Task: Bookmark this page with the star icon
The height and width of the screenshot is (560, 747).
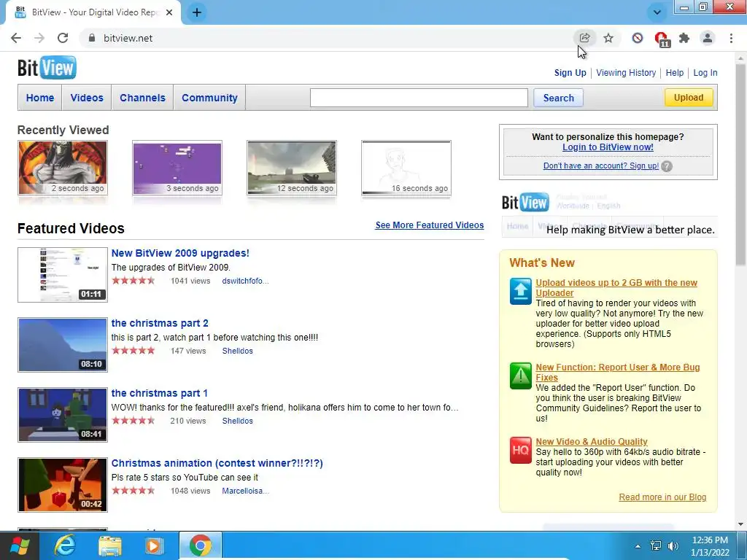Action: [608, 38]
